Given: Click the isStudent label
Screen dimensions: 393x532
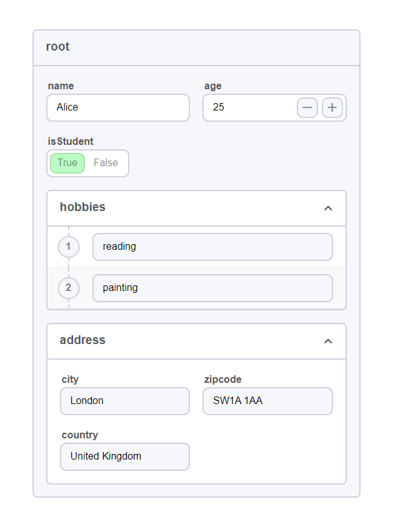Looking at the screenshot, I should click(71, 142).
